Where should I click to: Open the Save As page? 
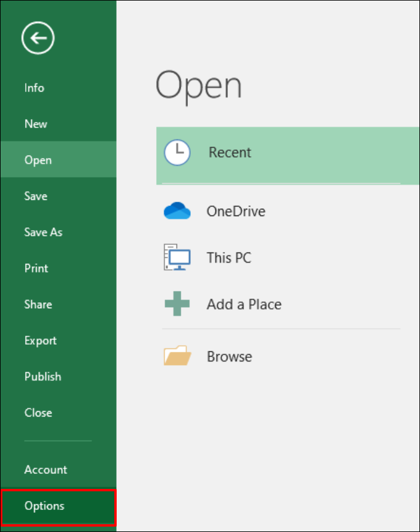pyautogui.click(x=43, y=232)
